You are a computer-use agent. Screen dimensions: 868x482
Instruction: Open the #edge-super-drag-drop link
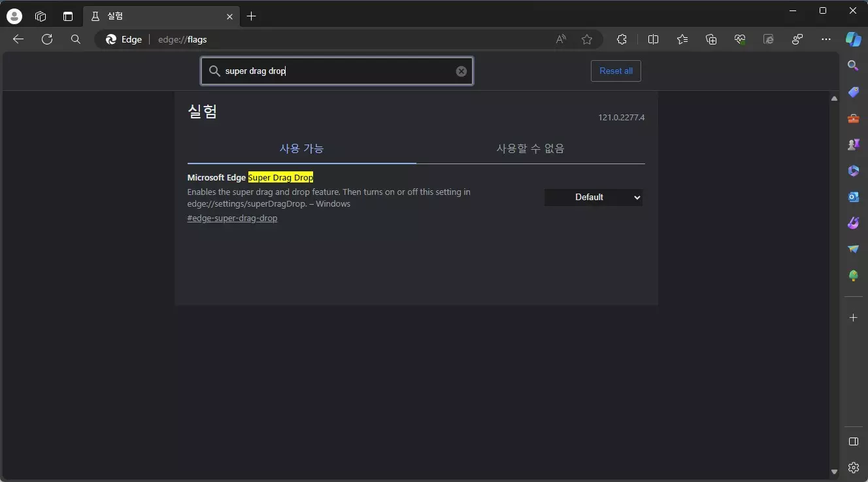232,218
